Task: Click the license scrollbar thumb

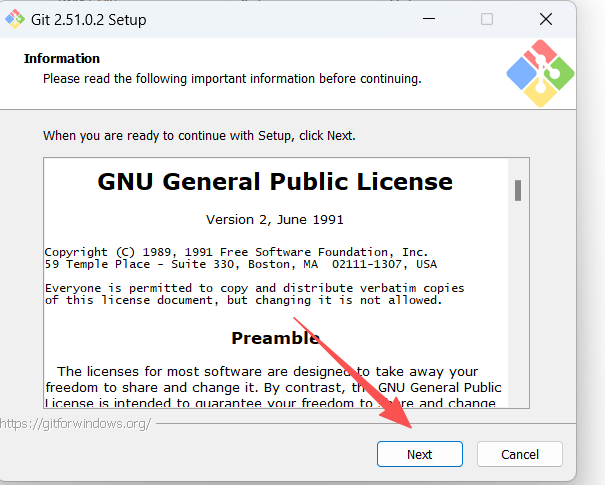Action: tap(518, 190)
